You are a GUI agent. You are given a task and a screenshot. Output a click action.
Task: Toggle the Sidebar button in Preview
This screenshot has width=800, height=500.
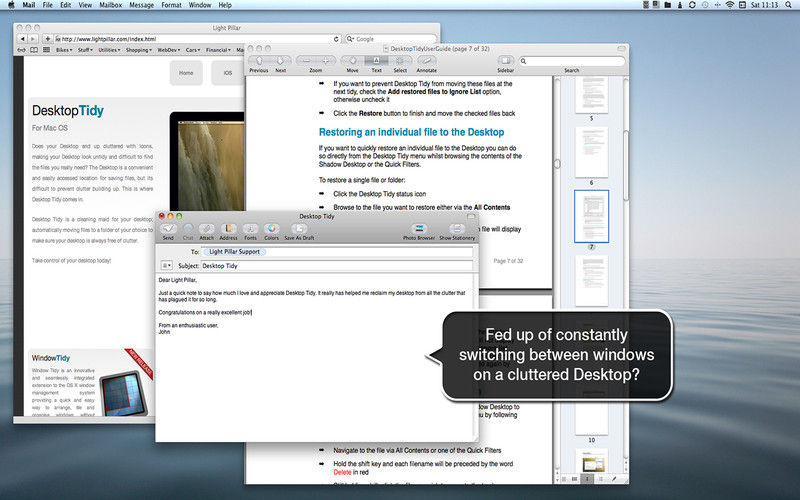(505, 61)
